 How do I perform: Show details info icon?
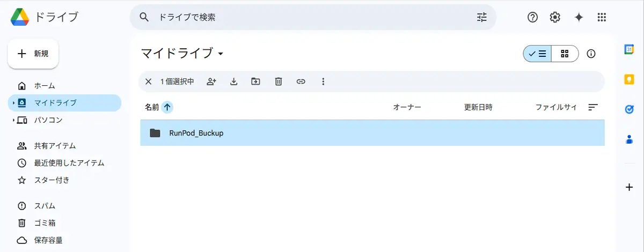click(591, 54)
